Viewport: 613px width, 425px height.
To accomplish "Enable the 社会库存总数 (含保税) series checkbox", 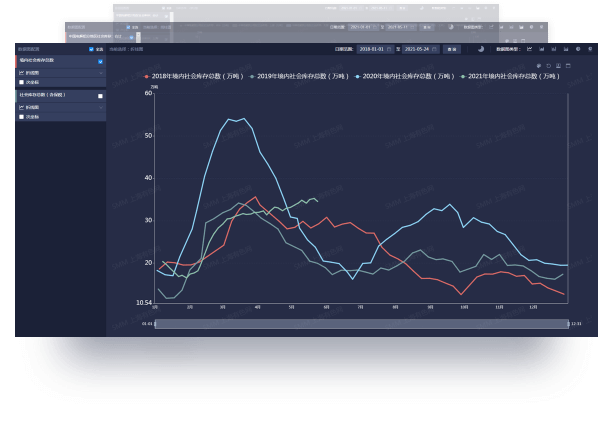I will (x=100, y=95).
